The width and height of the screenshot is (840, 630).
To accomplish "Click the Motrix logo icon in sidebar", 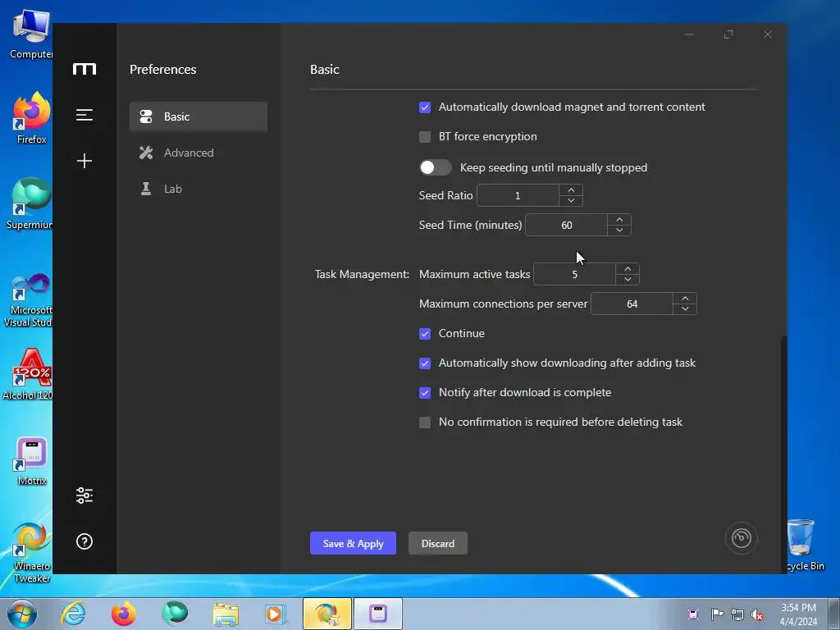I will (84, 69).
